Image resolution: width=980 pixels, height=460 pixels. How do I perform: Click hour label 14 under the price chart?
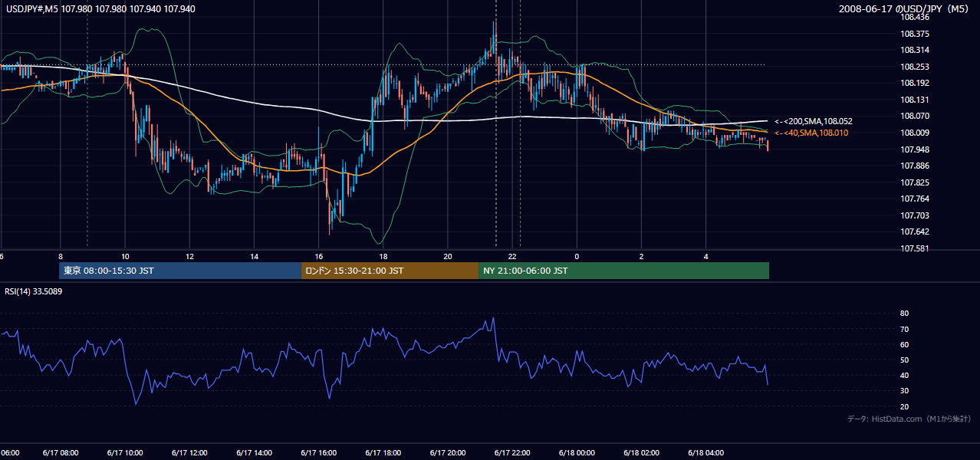(x=254, y=256)
